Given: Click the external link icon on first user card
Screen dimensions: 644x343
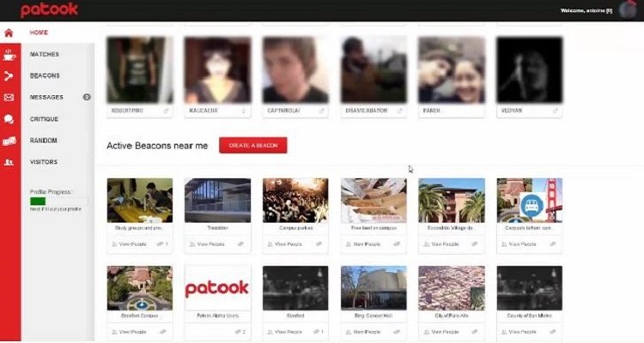Looking at the screenshot, I should [166, 111].
